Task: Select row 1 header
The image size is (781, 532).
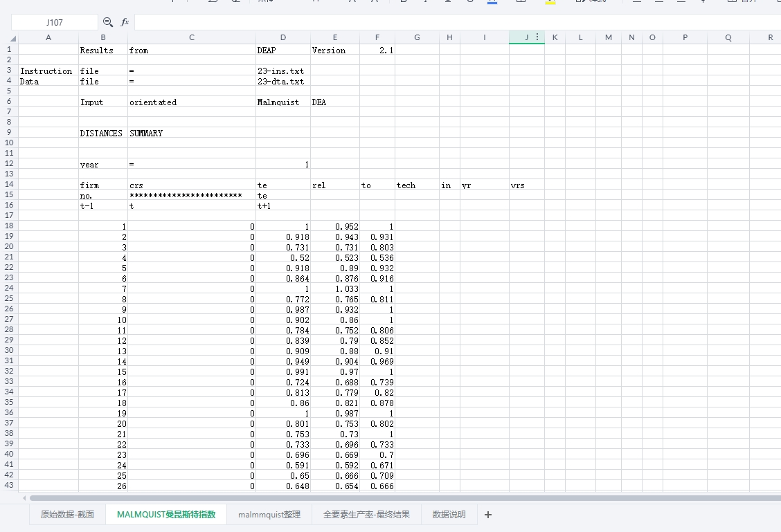Action: click(x=9, y=49)
